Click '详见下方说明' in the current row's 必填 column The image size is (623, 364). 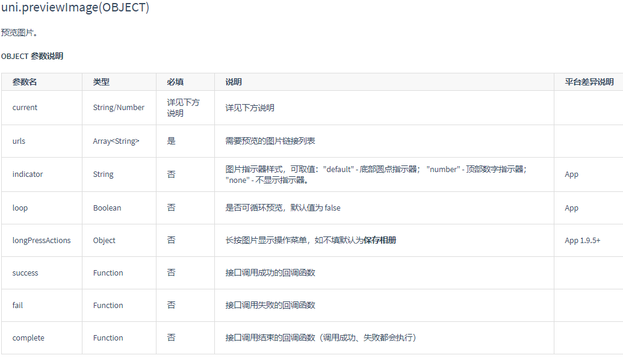click(183, 108)
